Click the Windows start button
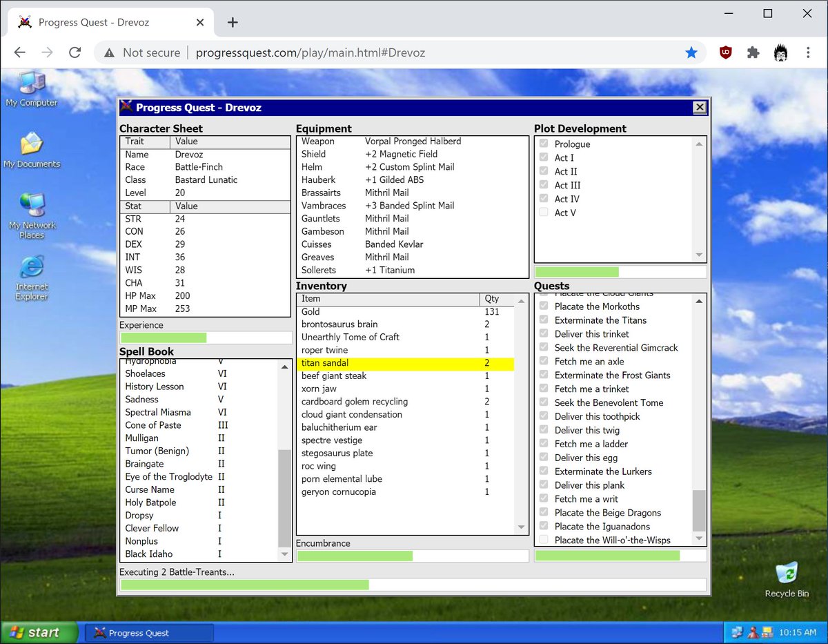The image size is (828, 644). [x=36, y=632]
